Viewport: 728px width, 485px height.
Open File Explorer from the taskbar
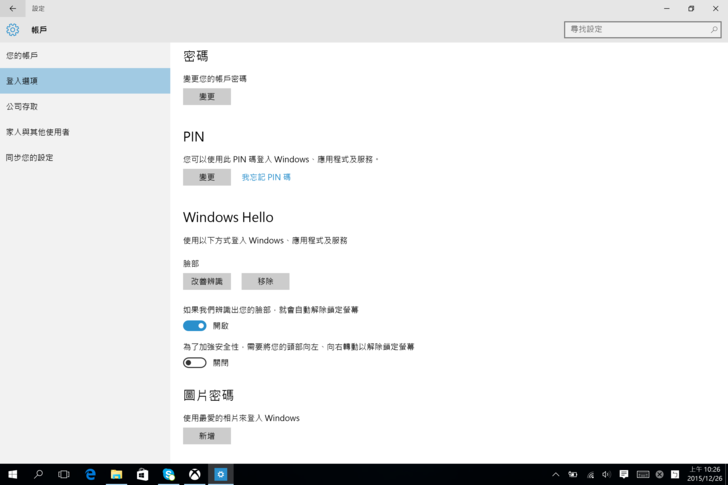click(x=116, y=474)
